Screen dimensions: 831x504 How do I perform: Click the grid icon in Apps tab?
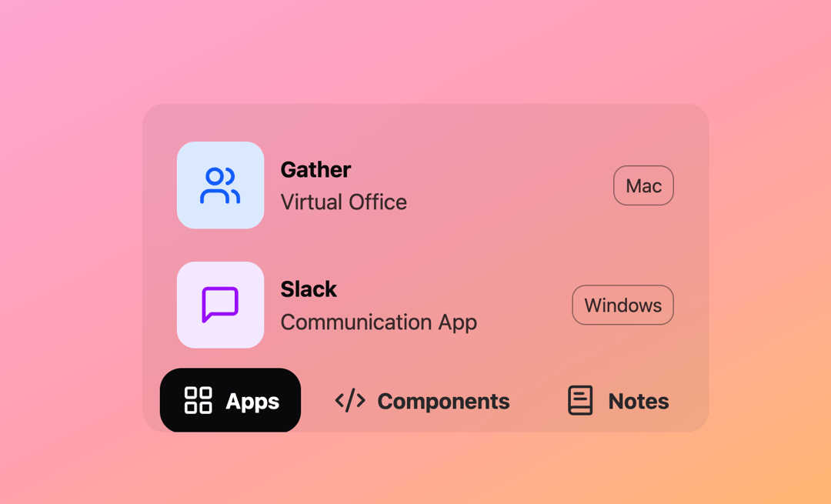tap(199, 400)
